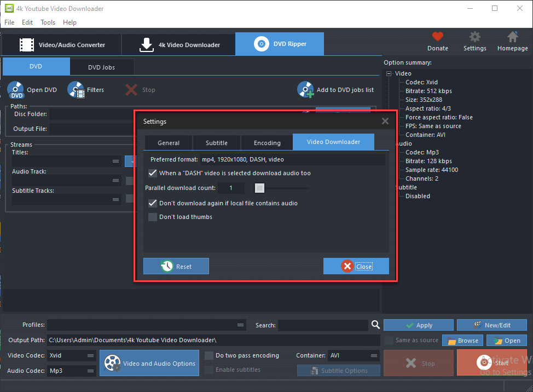Switch to the Encoding settings tab

[267, 142]
